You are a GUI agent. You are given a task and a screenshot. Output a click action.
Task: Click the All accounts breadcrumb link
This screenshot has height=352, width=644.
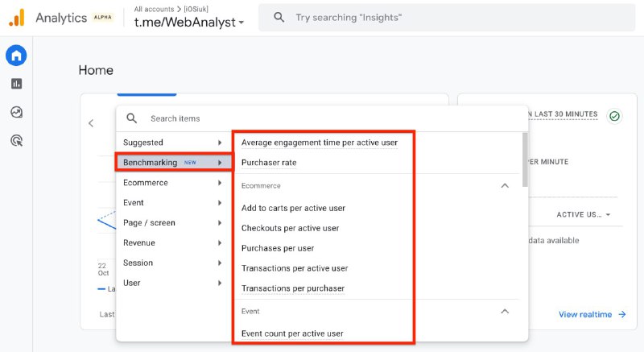[x=154, y=9]
